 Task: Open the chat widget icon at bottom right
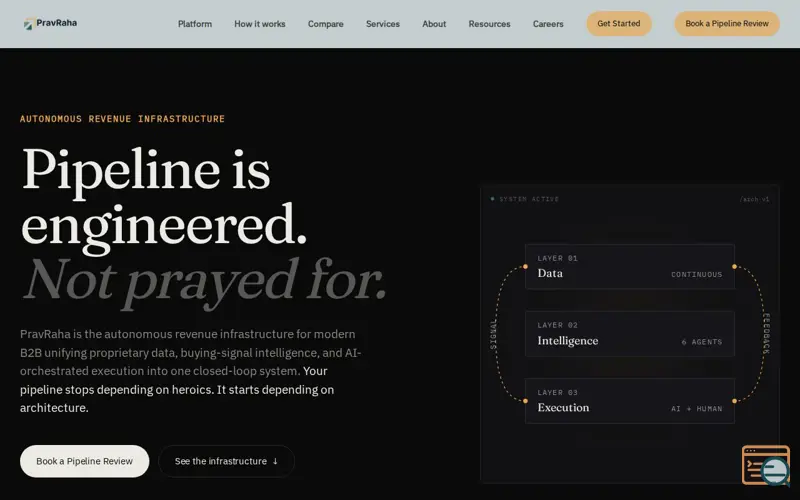pos(766,465)
